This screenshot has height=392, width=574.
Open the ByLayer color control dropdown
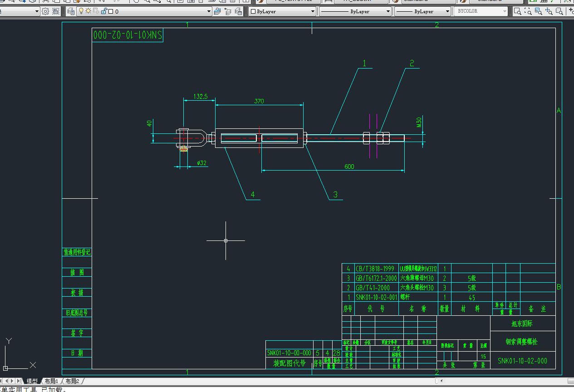313,11
